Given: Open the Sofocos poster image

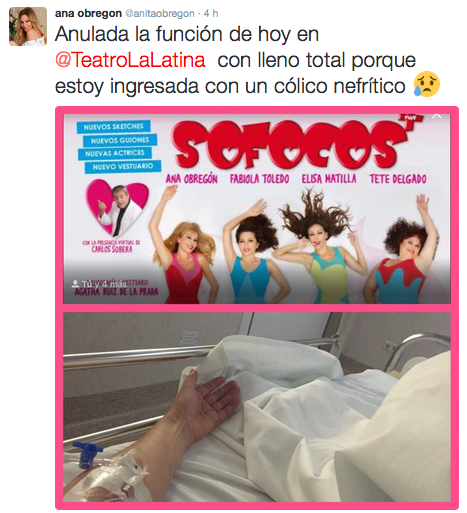Looking at the screenshot, I should (257, 209).
